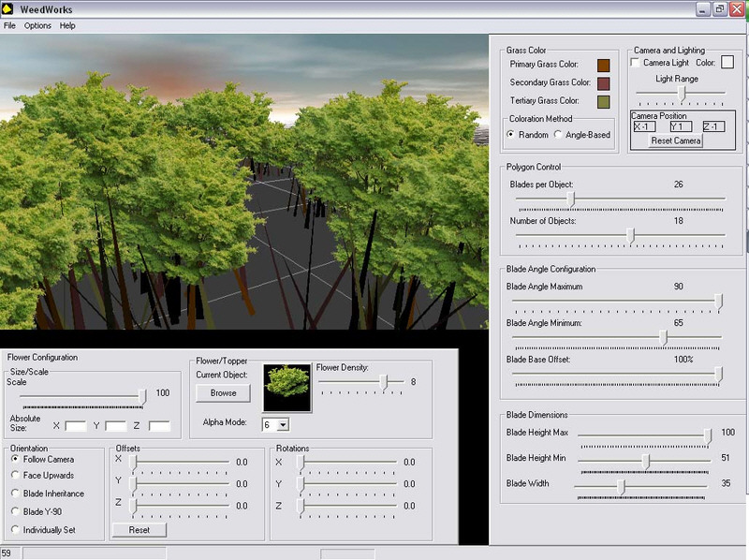This screenshot has height=560, width=749.
Task: Open the Options menu
Action: [37, 25]
